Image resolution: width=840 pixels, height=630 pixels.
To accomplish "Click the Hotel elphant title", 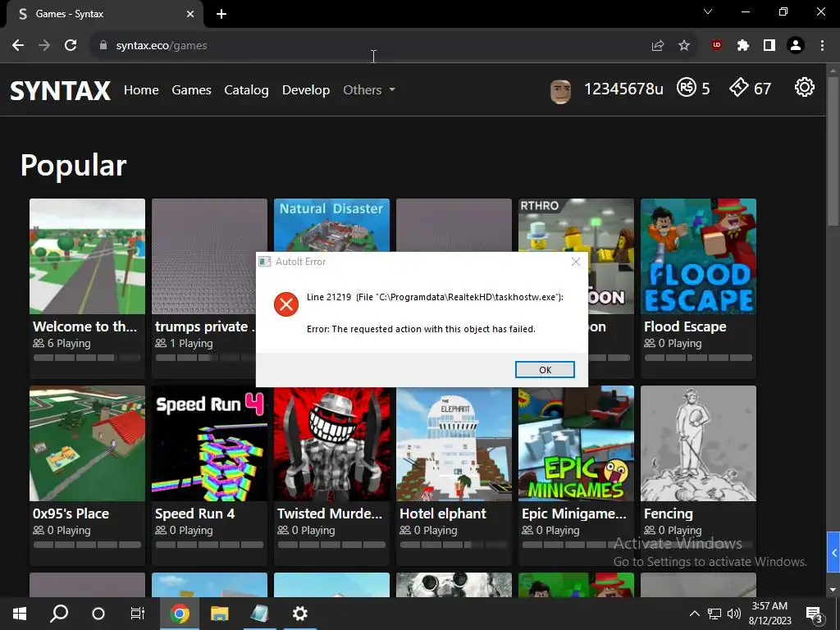I will click(x=443, y=514).
